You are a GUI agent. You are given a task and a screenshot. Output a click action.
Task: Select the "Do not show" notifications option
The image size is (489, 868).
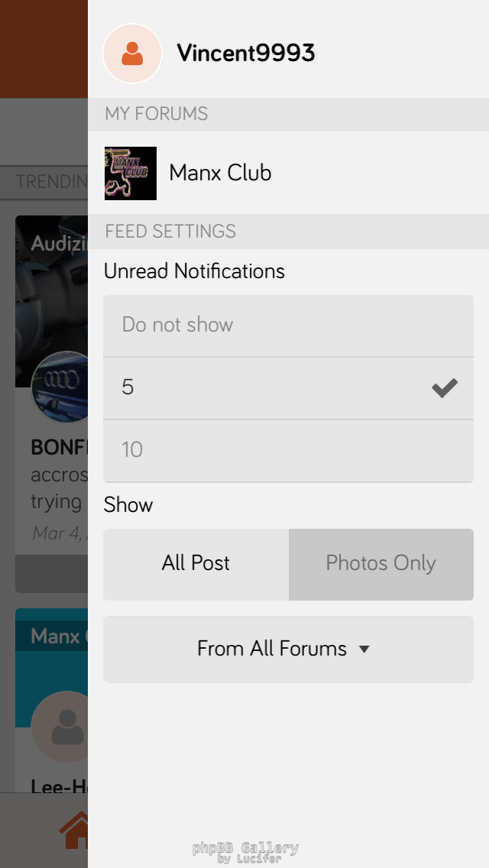[x=288, y=325]
